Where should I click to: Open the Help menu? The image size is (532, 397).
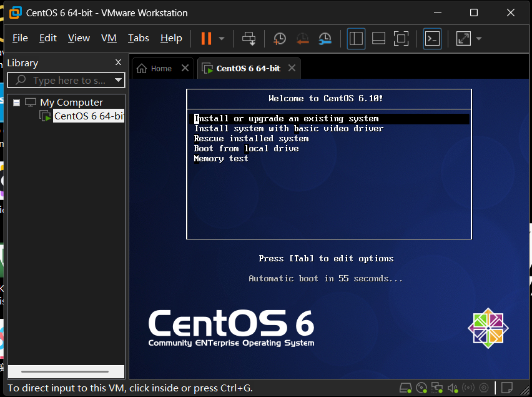pyautogui.click(x=171, y=38)
